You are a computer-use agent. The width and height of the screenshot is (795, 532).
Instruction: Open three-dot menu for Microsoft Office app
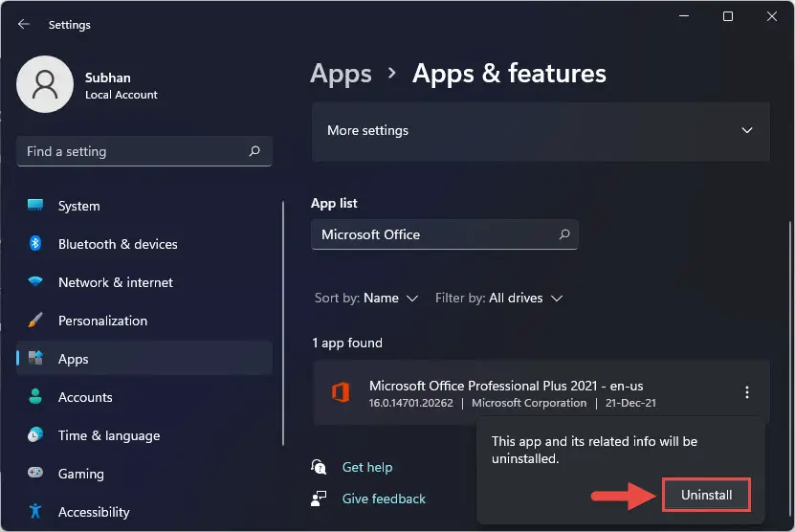[x=746, y=392]
